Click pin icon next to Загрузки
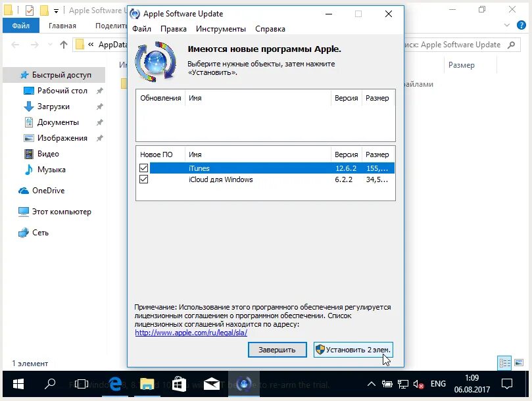The width and height of the screenshot is (532, 401). [x=99, y=106]
